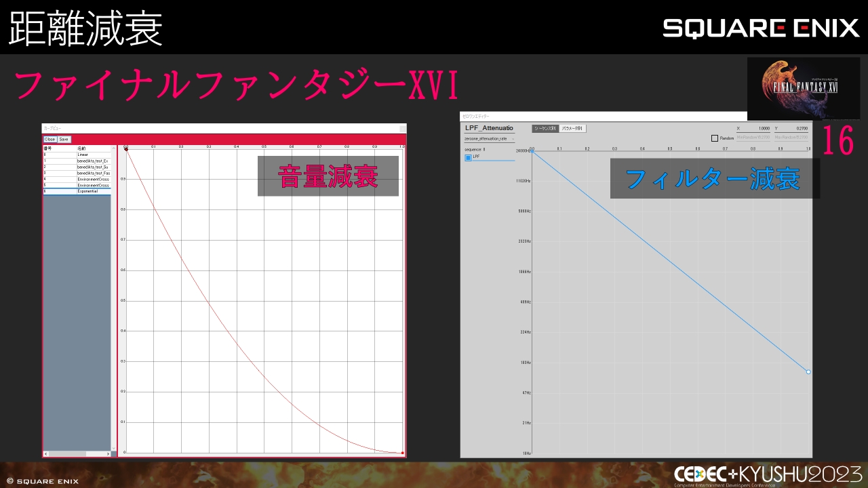The height and width of the screenshot is (488, 868).
Task: Select the EnvironmentCross row numbered 5
Action: pos(77,185)
